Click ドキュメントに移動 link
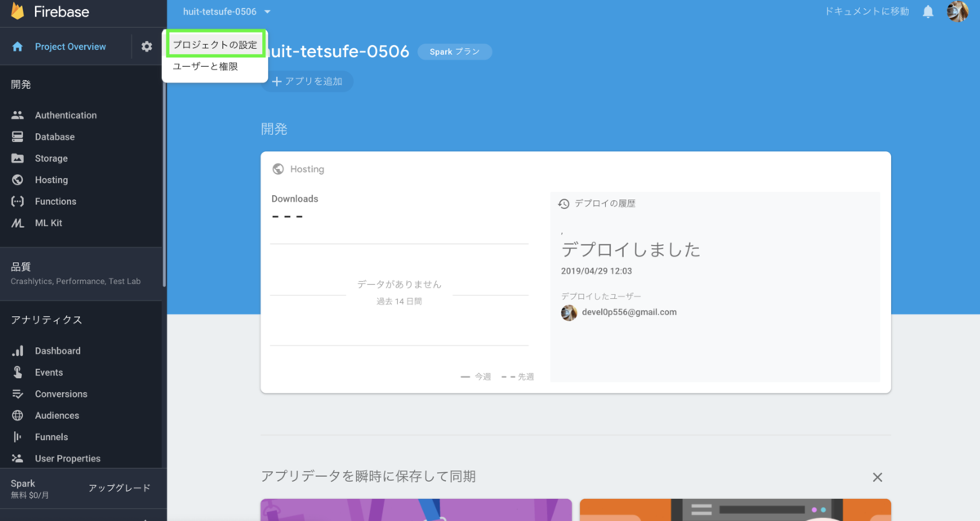The width and height of the screenshot is (980, 521). 866,11
